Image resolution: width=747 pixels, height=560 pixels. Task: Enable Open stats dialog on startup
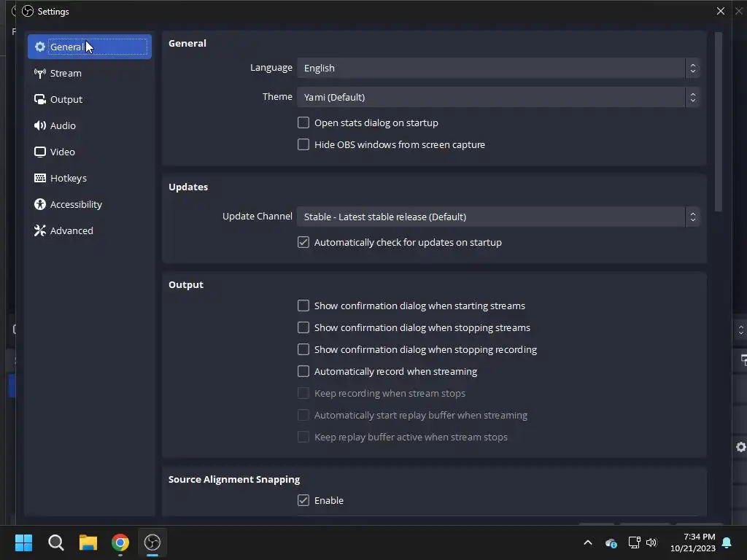pyautogui.click(x=303, y=122)
